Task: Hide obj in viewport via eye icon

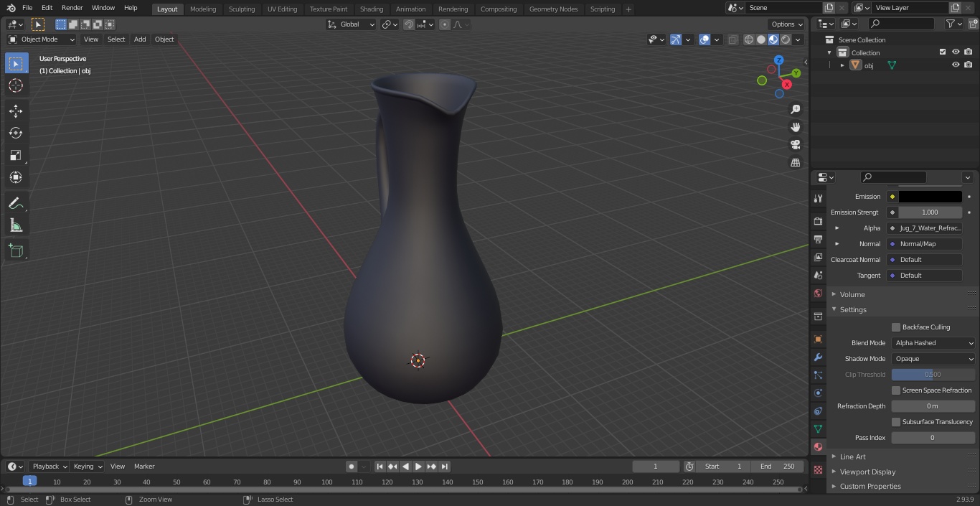Action: pos(956,65)
